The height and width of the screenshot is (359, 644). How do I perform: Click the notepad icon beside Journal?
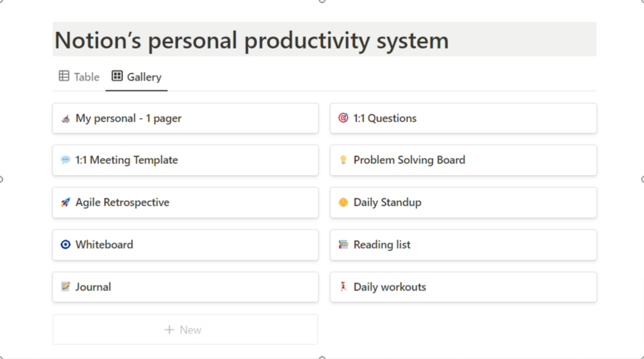click(65, 287)
